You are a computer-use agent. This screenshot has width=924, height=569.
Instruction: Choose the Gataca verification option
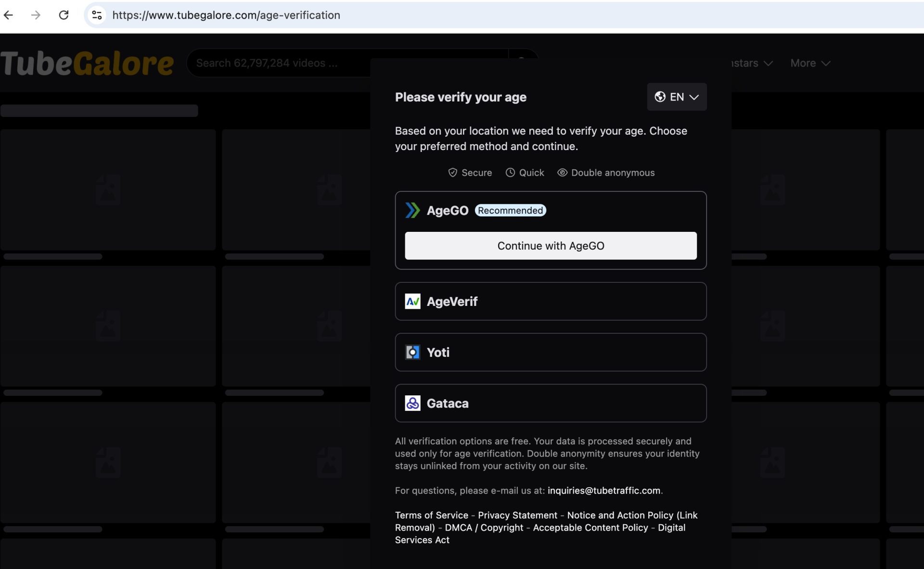click(x=551, y=403)
